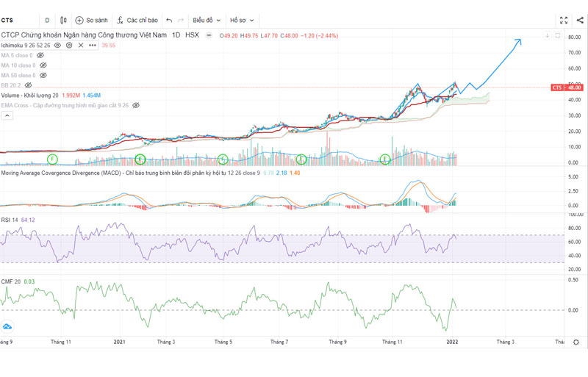Show the EMA Cross indicator

[x=136, y=105]
